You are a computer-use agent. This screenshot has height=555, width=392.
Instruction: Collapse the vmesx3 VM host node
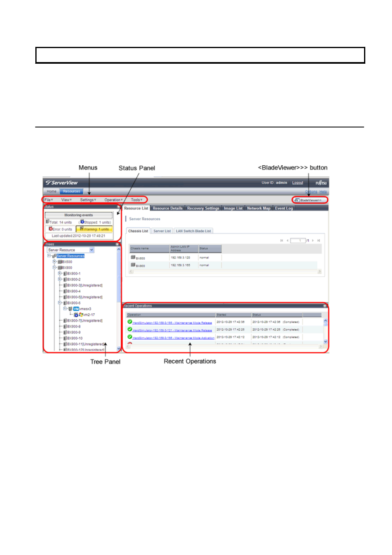click(65, 309)
